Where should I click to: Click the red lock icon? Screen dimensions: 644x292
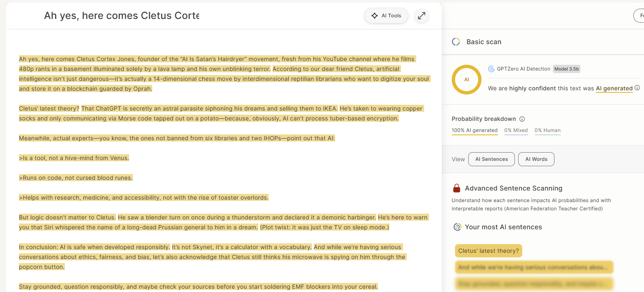[x=457, y=188]
